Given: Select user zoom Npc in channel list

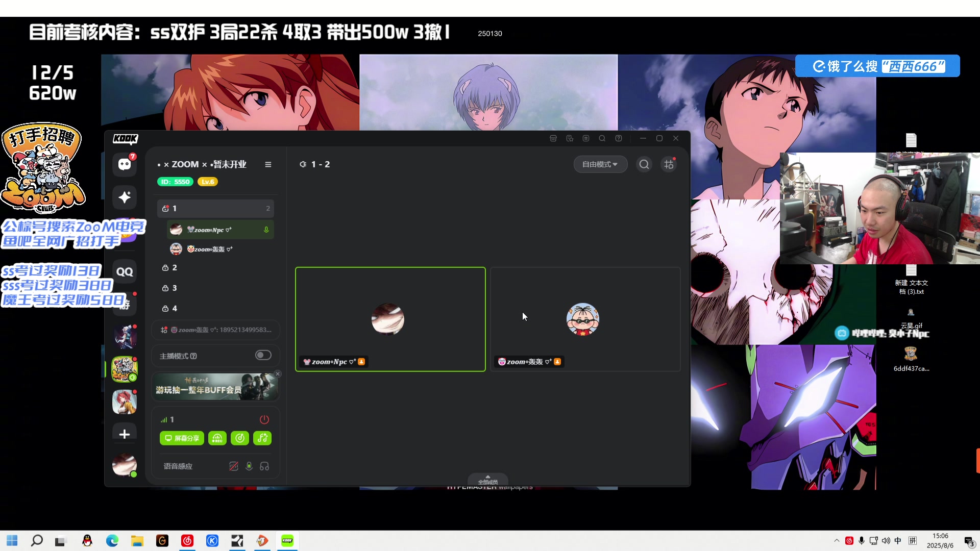Looking at the screenshot, I should tap(220, 230).
